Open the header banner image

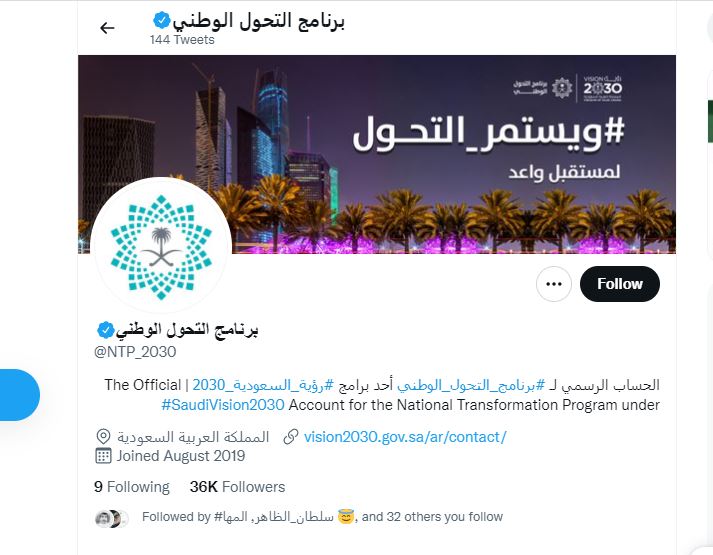pyautogui.click(x=377, y=155)
